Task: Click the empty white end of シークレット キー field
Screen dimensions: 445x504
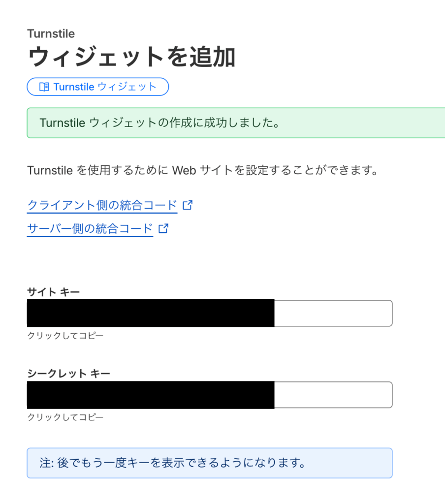Action: pyautogui.click(x=333, y=395)
